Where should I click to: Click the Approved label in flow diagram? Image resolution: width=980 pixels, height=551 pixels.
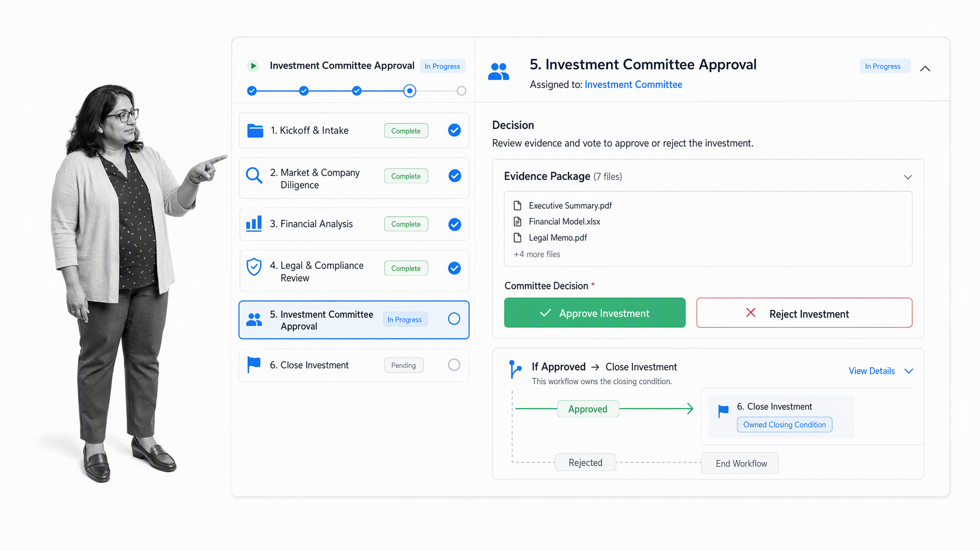tap(588, 409)
